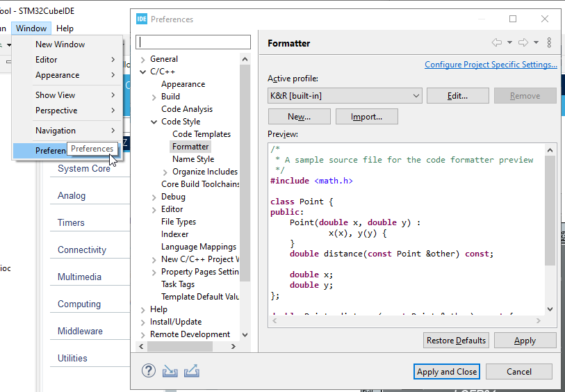Choose New Window from Window menu
Image resolution: width=565 pixels, height=392 pixels.
60,44
